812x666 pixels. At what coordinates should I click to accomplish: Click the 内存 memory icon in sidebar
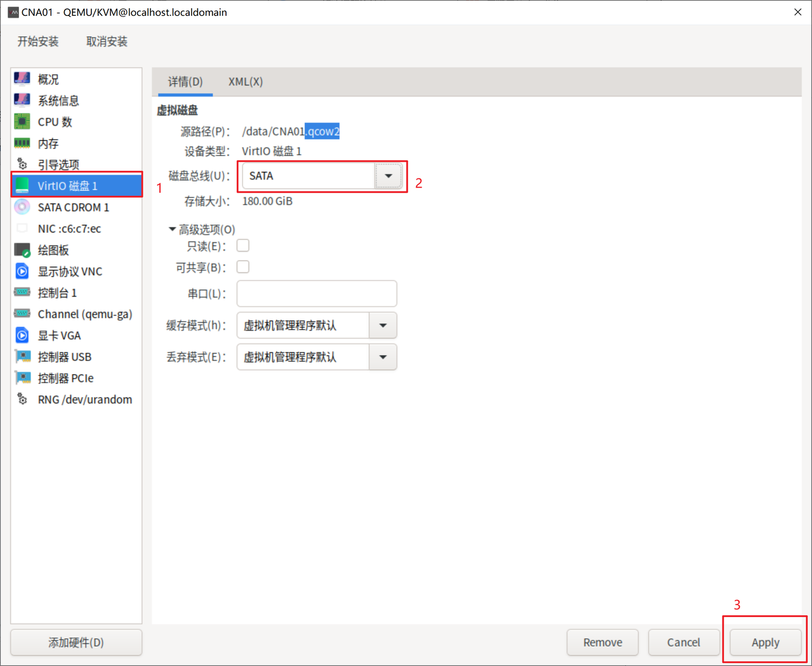pyautogui.click(x=22, y=143)
